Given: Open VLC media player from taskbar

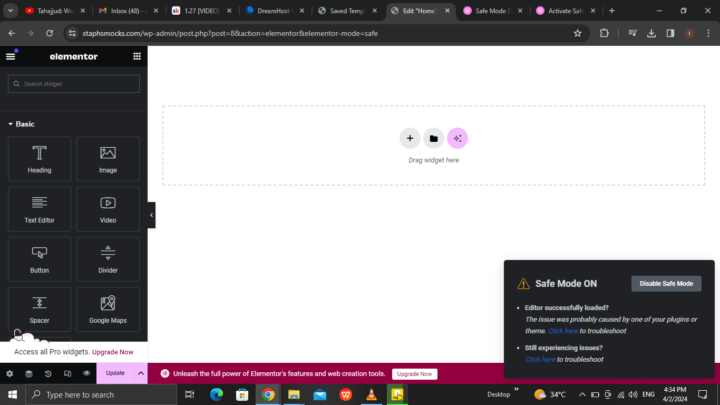Looking at the screenshot, I should (371, 394).
